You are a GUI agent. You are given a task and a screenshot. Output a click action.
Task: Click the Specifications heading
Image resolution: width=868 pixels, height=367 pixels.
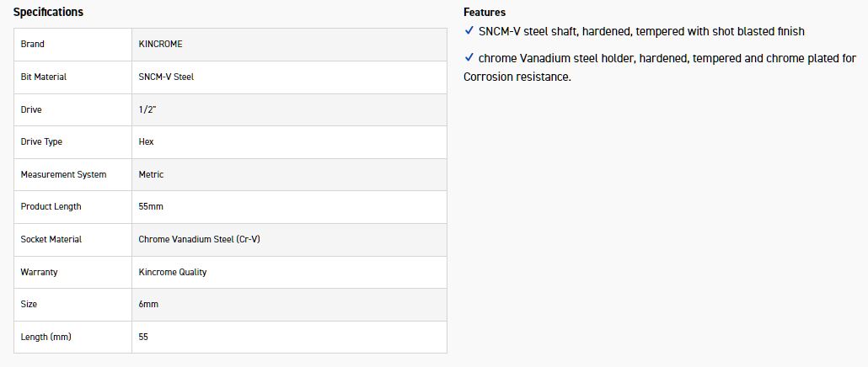point(48,12)
